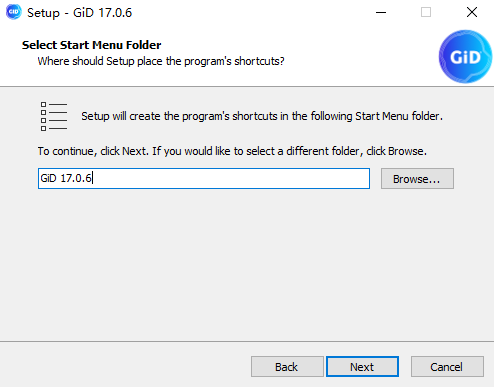
Task: Click text 'Where should Setup place the program's shortcuts?'
Action: coord(161,61)
